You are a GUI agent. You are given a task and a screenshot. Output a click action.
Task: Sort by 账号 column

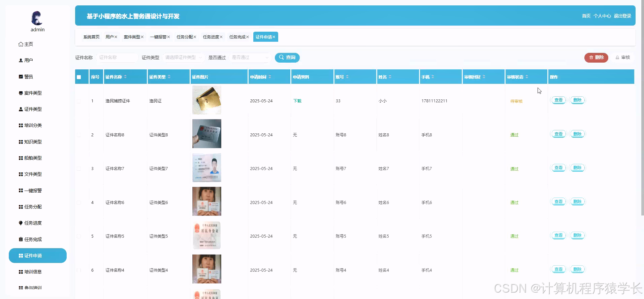tap(347, 77)
